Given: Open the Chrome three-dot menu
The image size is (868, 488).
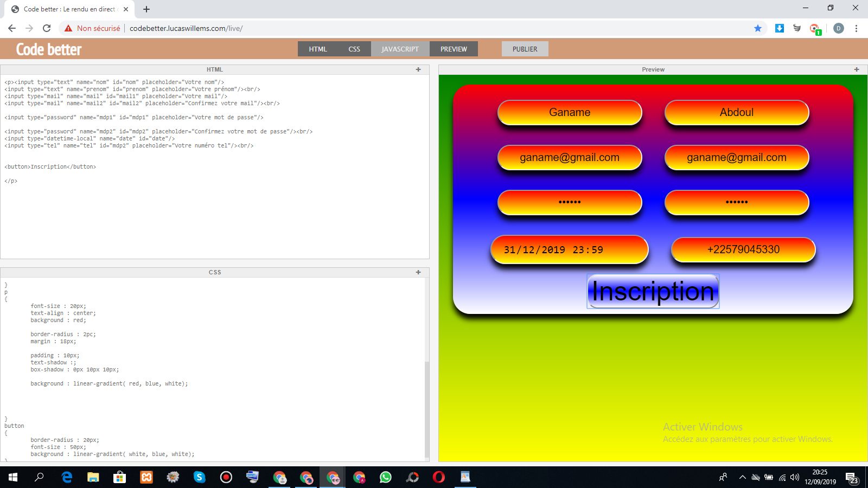Looking at the screenshot, I should coord(856,28).
